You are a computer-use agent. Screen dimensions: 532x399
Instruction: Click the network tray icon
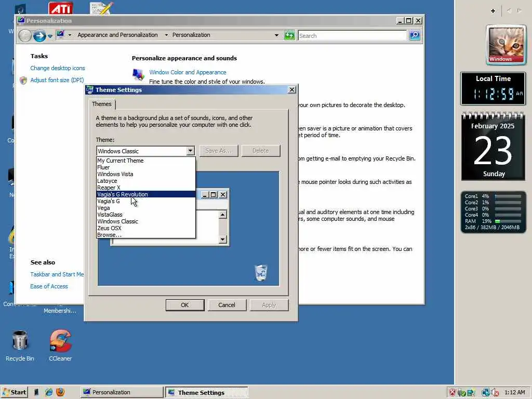tap(486, 393)
